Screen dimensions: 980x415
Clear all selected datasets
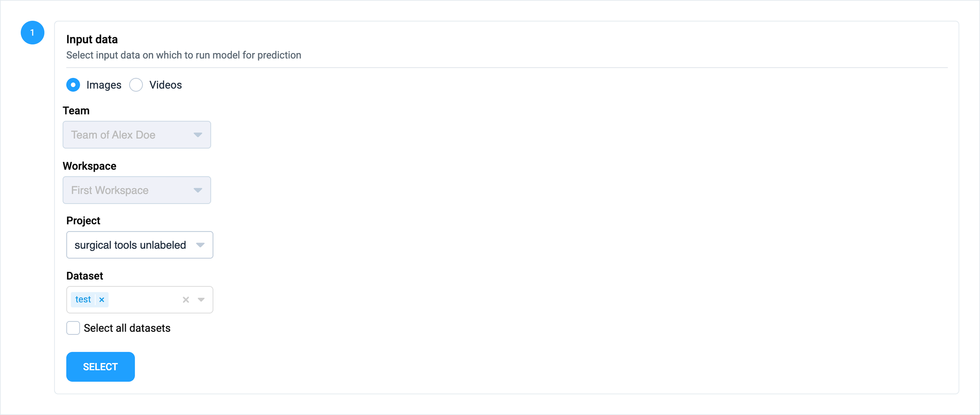point(186,300)
